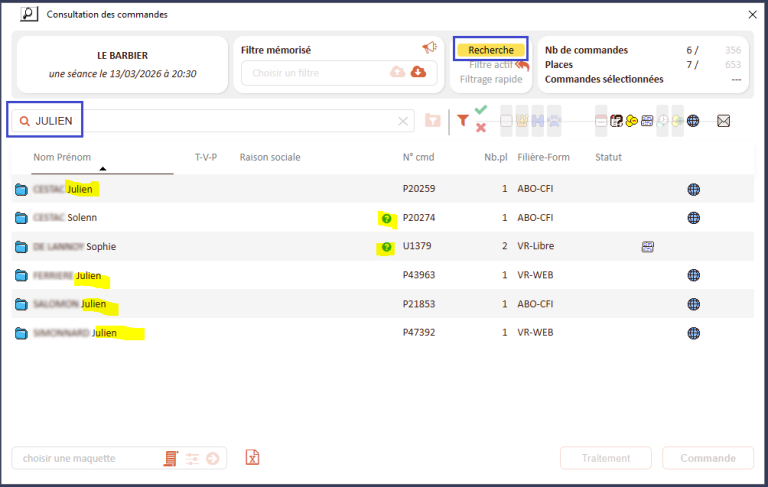Toggle the paw print status filter

pos(554,121)
